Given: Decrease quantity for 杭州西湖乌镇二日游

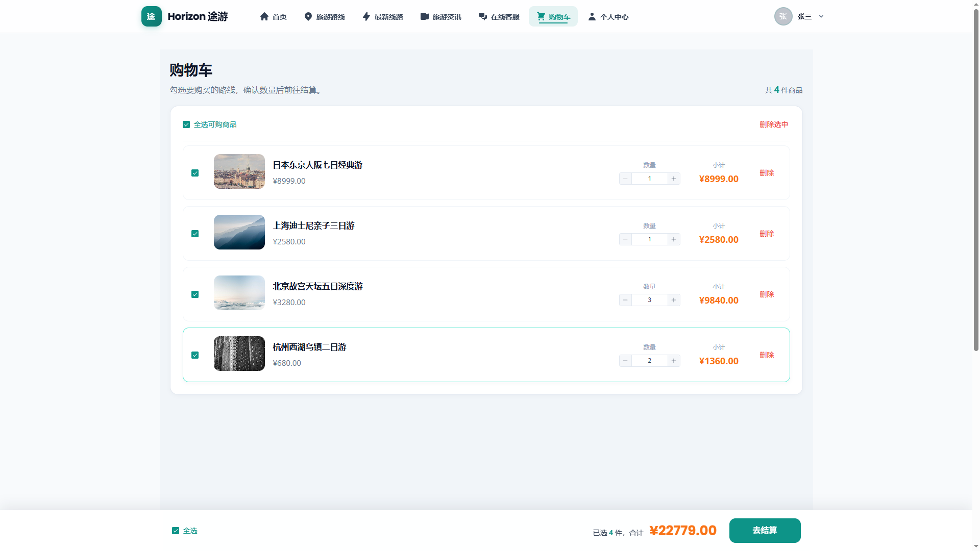Looking at the screenshot, I should (625, 361).
